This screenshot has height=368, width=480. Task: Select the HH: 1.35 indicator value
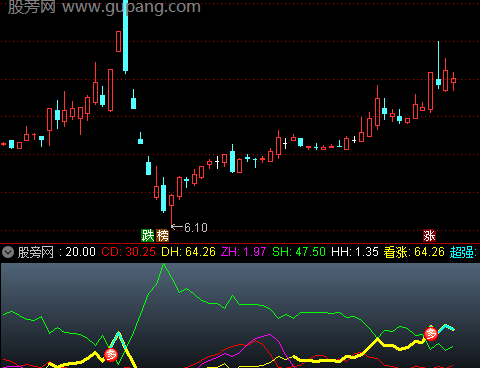355,252
